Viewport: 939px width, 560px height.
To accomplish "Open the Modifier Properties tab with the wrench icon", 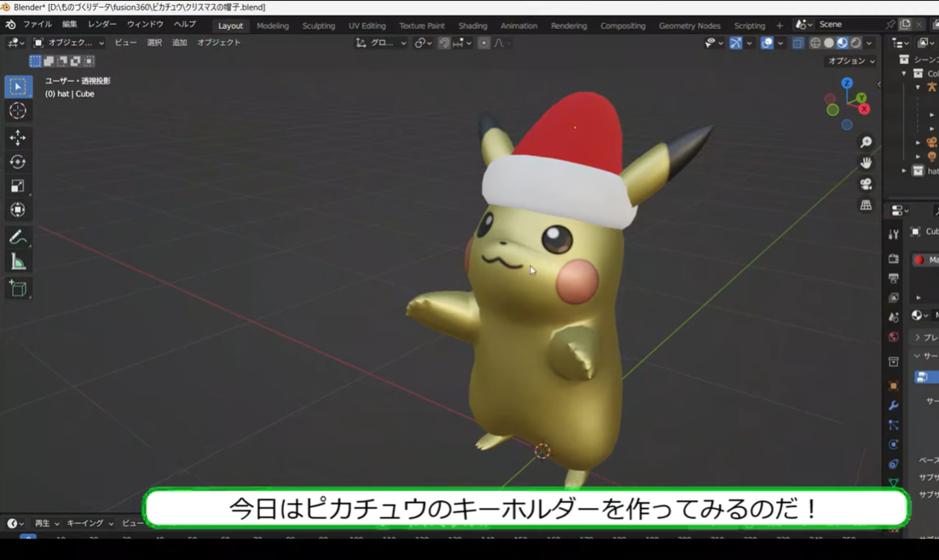I will click(x=892, y=405).
